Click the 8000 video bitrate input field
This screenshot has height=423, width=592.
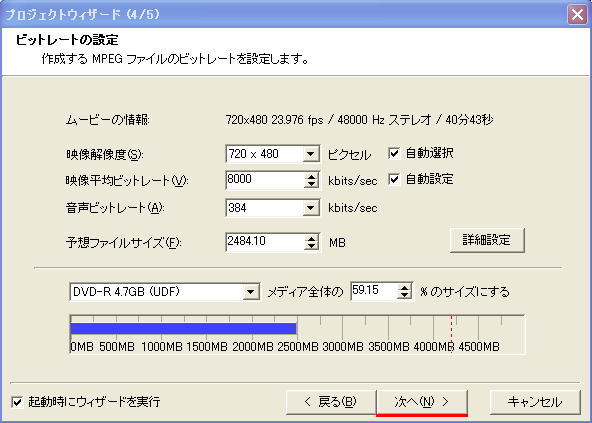coord(265,180)
